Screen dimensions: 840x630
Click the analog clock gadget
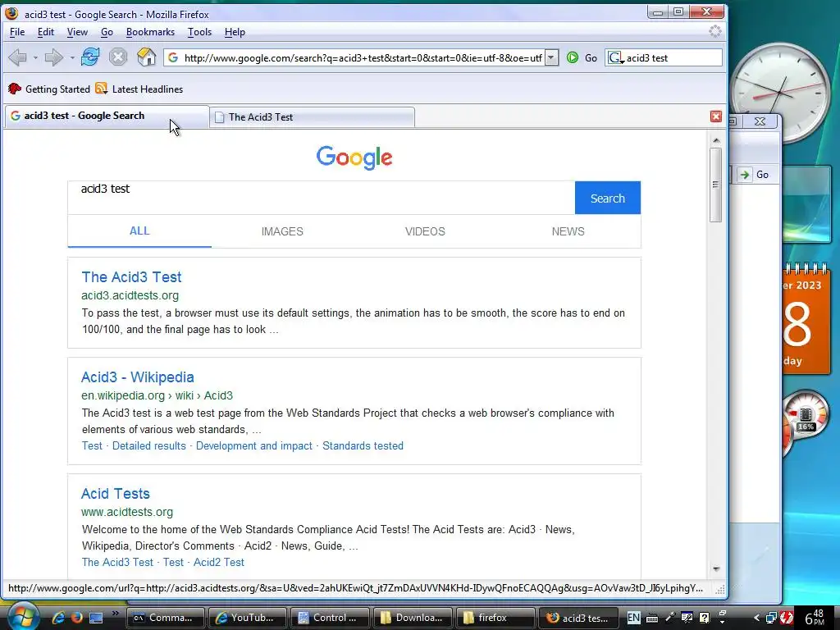(779, 92)
